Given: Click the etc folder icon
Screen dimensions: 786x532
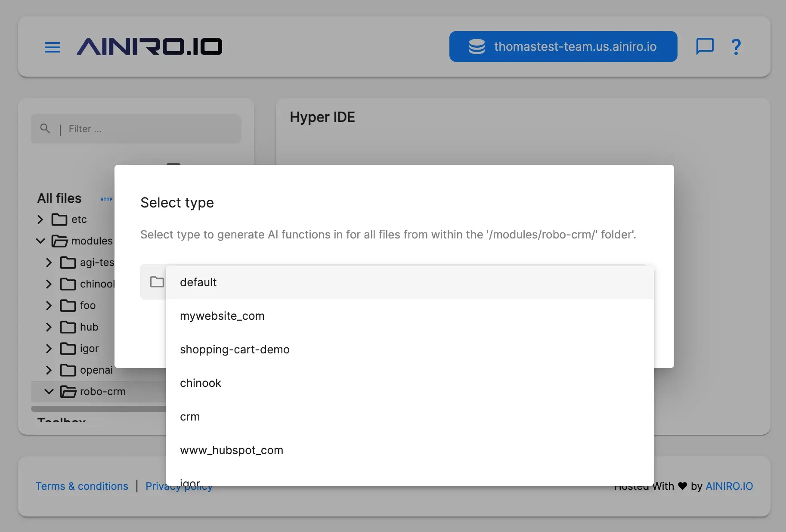Looking at the screenshot, I should tap(59, 220).
